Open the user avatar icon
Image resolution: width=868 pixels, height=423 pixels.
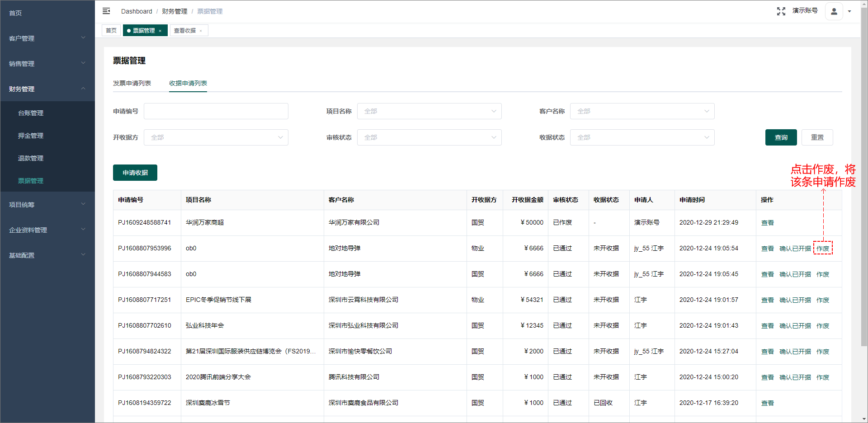pos(834,11)
